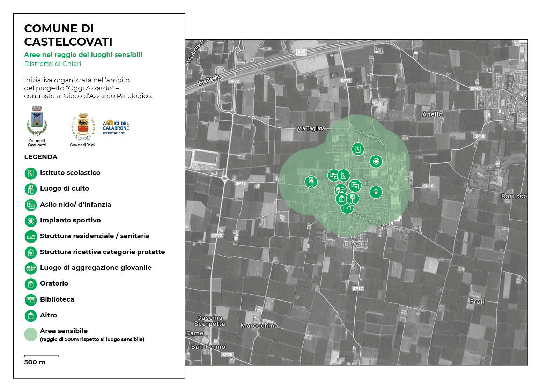Select the Oratorio legend icon
The width and height of the screenshot is (554, 392).
coord(31,284)
